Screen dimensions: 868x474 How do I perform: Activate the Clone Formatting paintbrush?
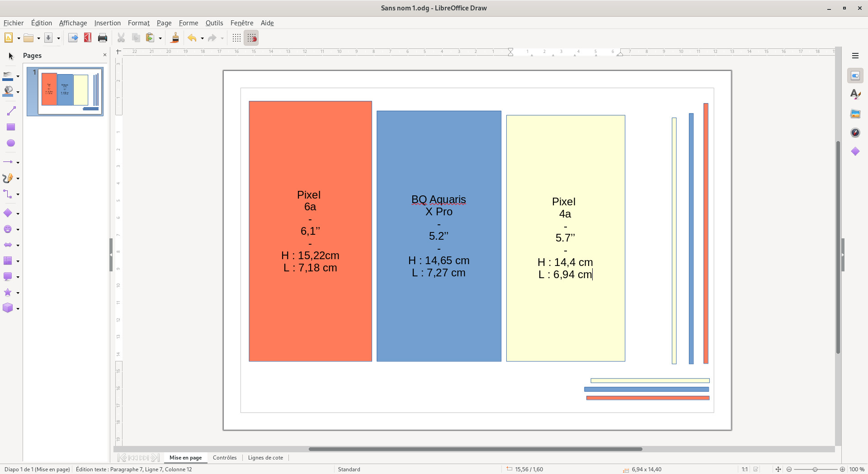coord(175,38)
